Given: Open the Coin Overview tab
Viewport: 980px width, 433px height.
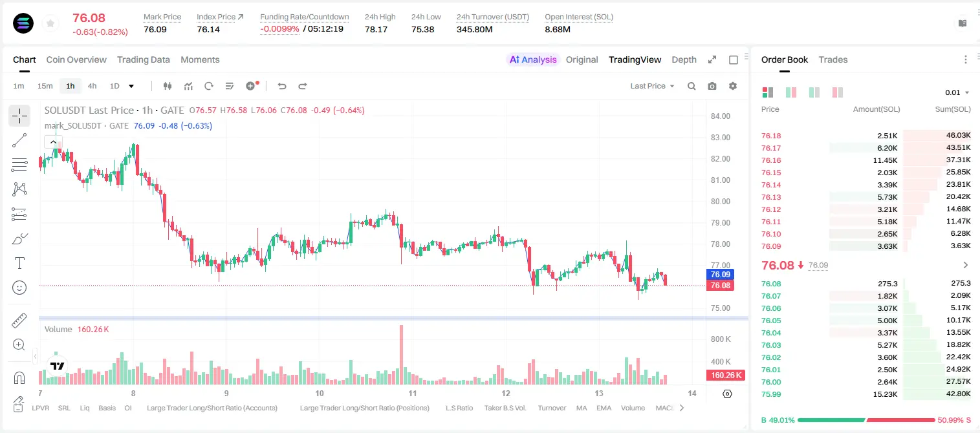Looking at the screenshot, I should coord(76,59).
